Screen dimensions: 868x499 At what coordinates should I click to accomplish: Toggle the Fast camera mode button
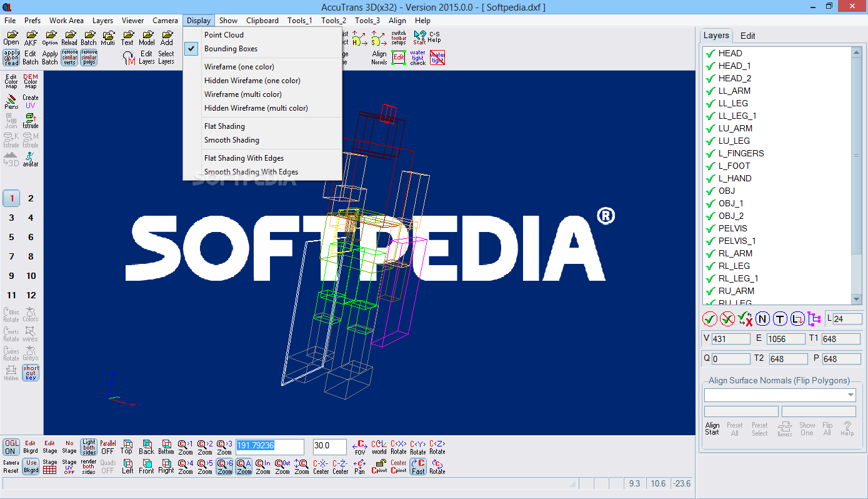(x=418, y=466)
